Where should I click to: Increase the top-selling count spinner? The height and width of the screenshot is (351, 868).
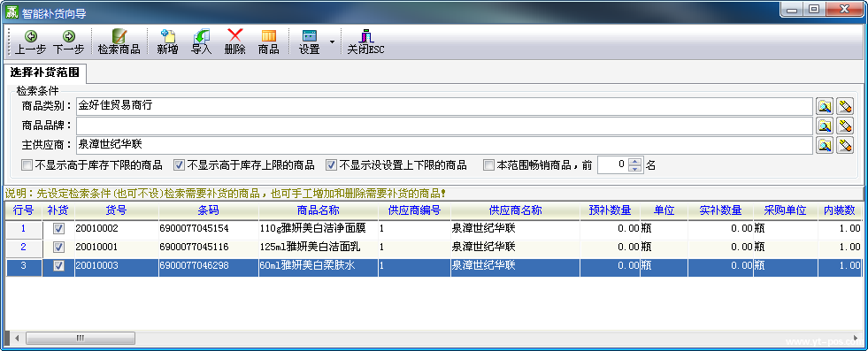[635, 162]
